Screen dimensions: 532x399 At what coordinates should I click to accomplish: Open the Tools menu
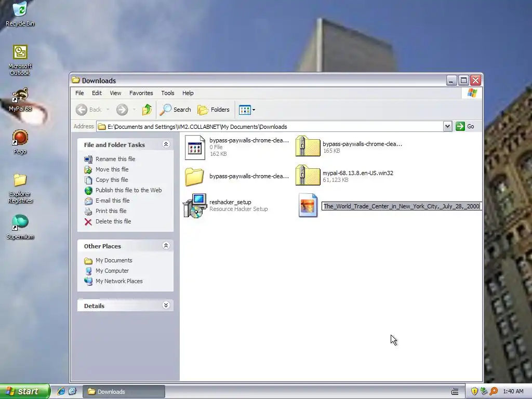coord(168,93)
